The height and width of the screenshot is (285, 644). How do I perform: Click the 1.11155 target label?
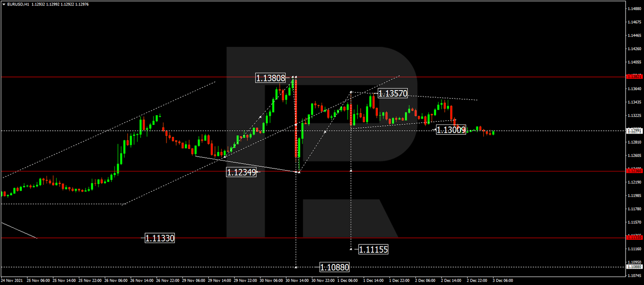click(372, 250)
